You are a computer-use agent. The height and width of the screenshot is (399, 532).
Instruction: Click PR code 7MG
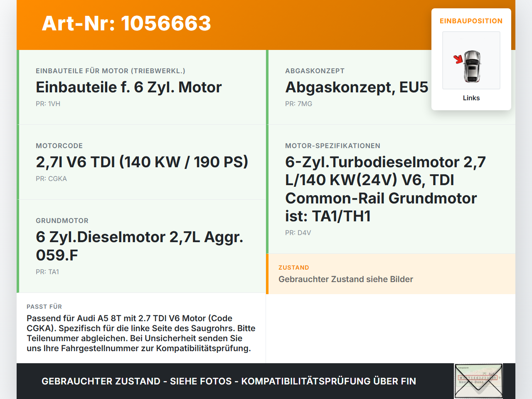point(298,104)
